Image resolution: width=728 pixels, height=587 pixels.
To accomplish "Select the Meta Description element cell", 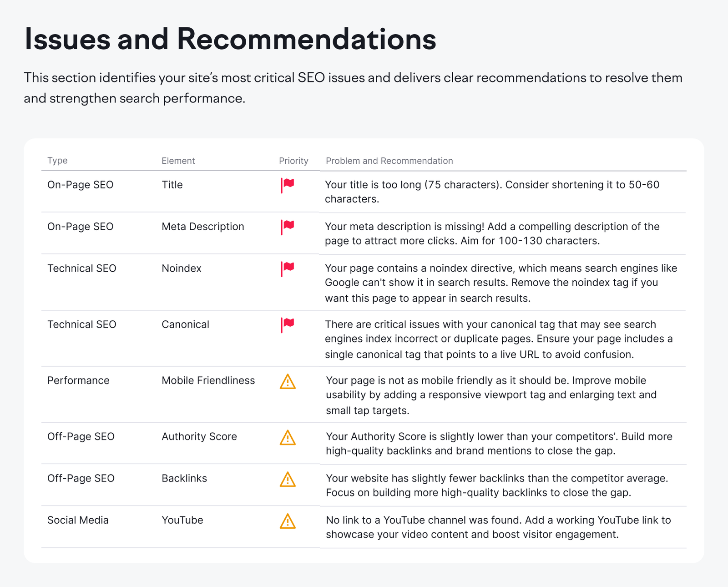I will coord(203,227).
